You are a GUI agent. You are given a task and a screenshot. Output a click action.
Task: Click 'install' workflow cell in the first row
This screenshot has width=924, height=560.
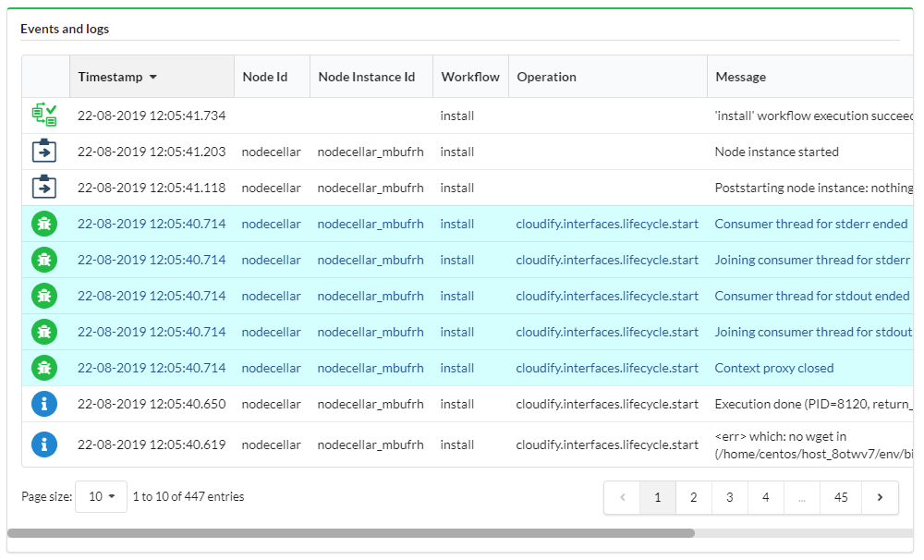pos(457,116)
